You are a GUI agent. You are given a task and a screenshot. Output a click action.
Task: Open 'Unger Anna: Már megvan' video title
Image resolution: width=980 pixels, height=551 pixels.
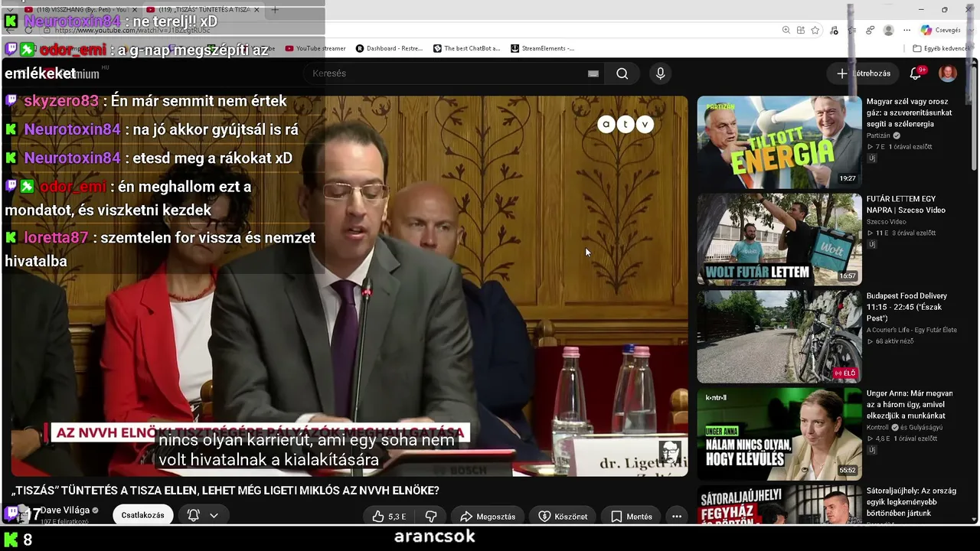(910, 404)
